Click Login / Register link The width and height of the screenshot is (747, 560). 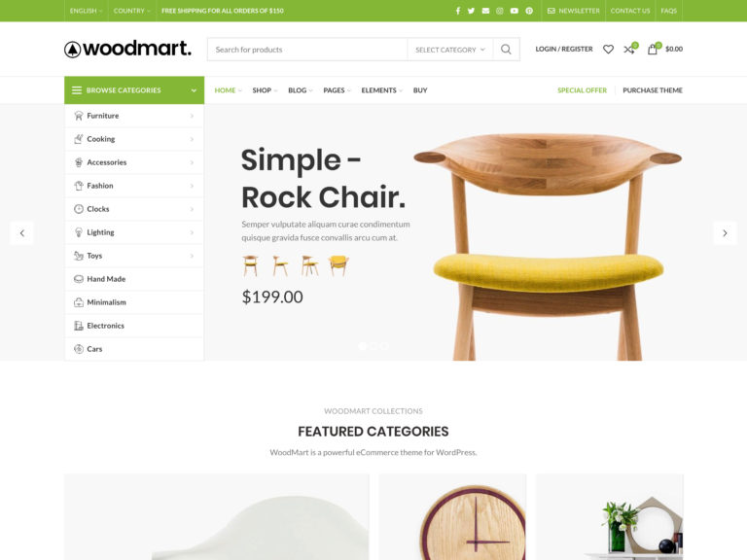[x=564, y=49]
